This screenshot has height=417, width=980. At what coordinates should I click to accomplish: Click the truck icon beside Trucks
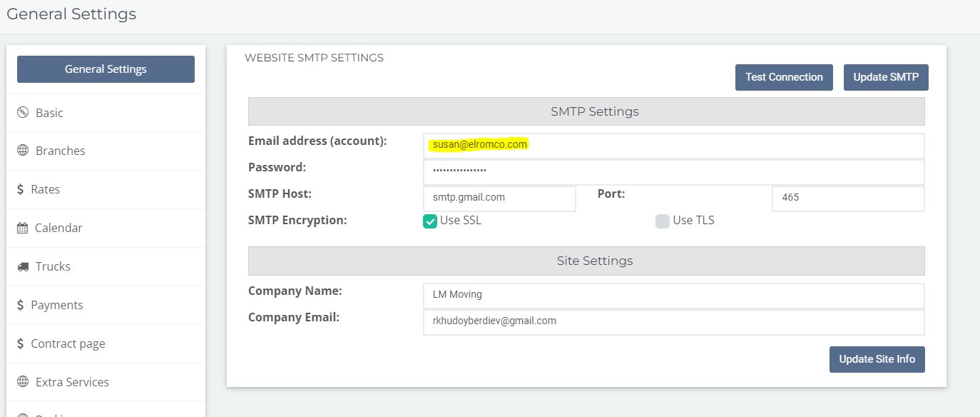(23, 266)
